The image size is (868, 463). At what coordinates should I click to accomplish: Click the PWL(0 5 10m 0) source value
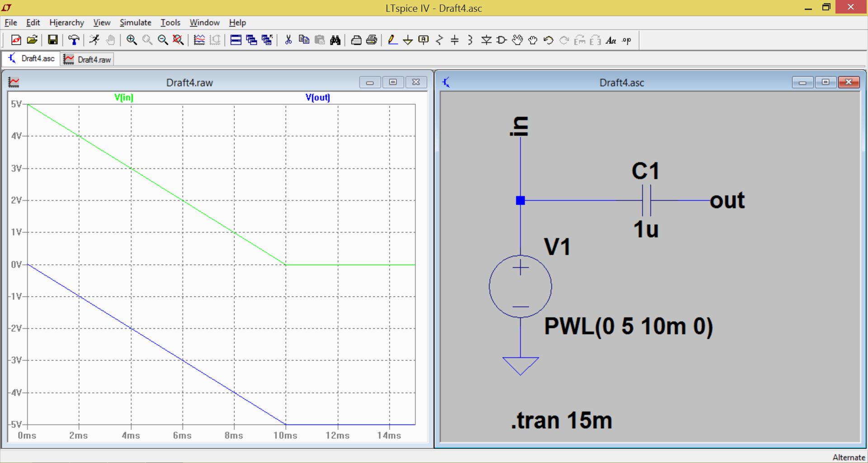tap(628, 326)
